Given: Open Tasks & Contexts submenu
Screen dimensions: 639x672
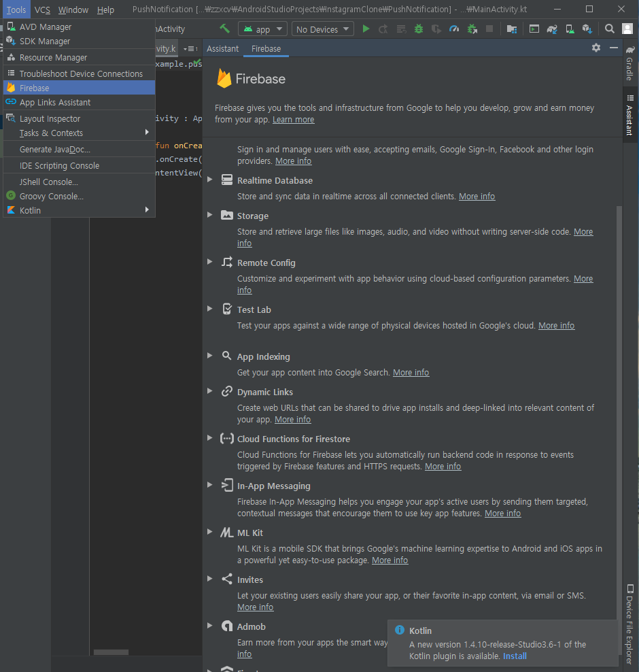Looking at the screenshot, I should pyautogui.click(x=80, y=133).
